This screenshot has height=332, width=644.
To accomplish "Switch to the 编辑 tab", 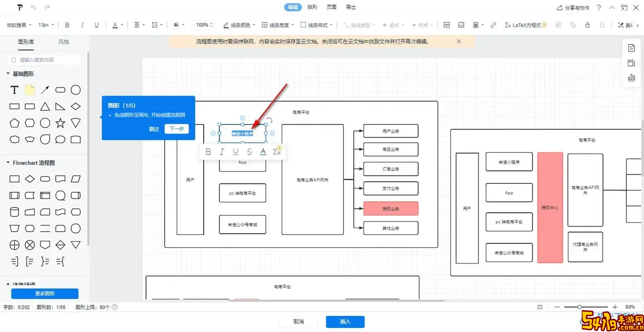I will (293, 7).
